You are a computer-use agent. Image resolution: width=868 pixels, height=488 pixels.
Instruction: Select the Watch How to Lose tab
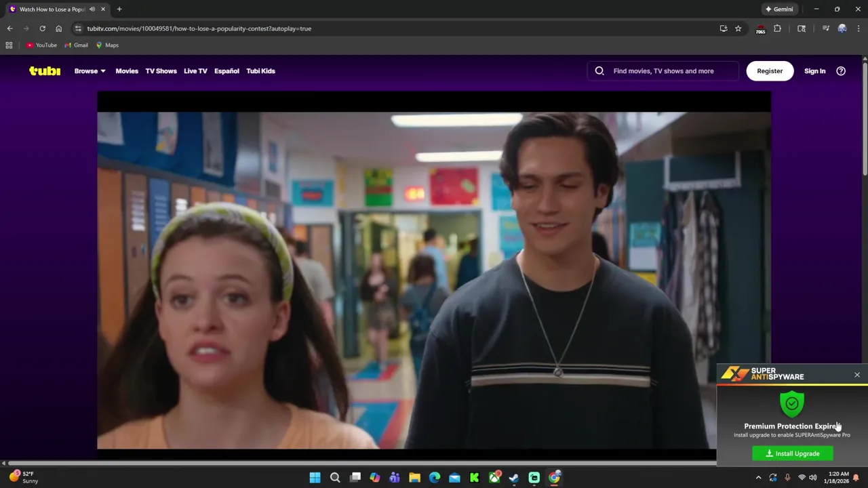pyautogui.click(x=57, y=9)
